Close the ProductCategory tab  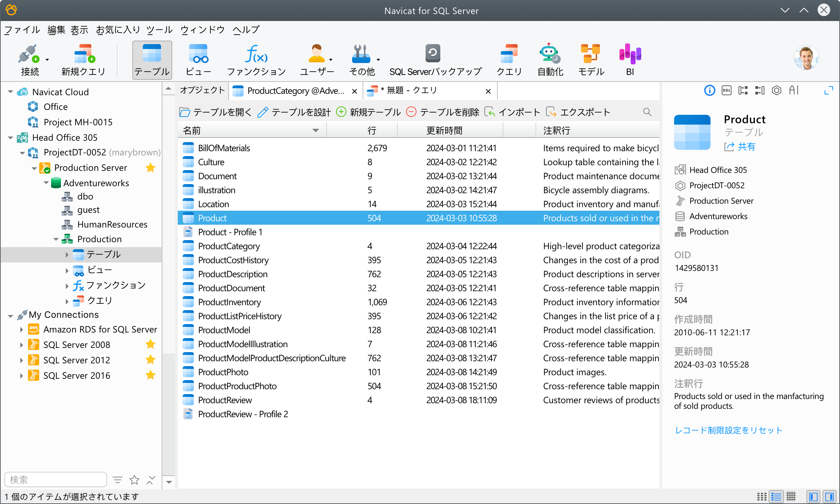(355, 91)
